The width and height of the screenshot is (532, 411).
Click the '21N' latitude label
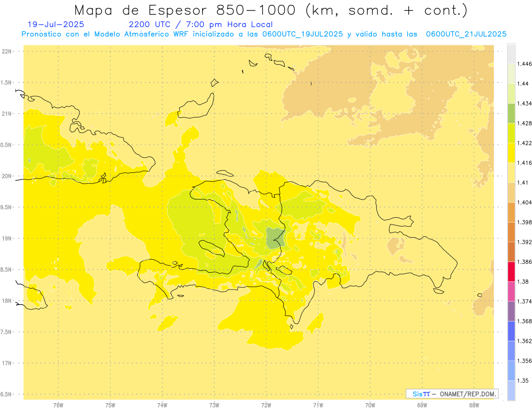point(7,114)
